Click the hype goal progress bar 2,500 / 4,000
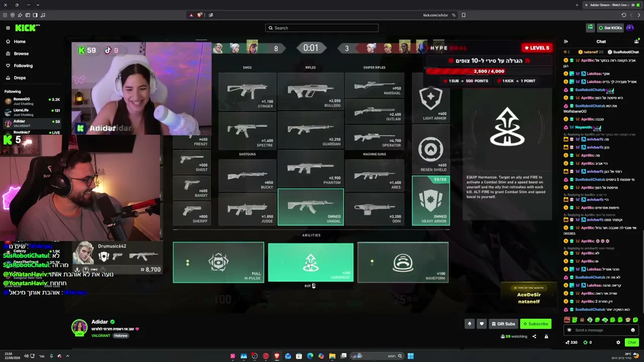 point(489,71)
